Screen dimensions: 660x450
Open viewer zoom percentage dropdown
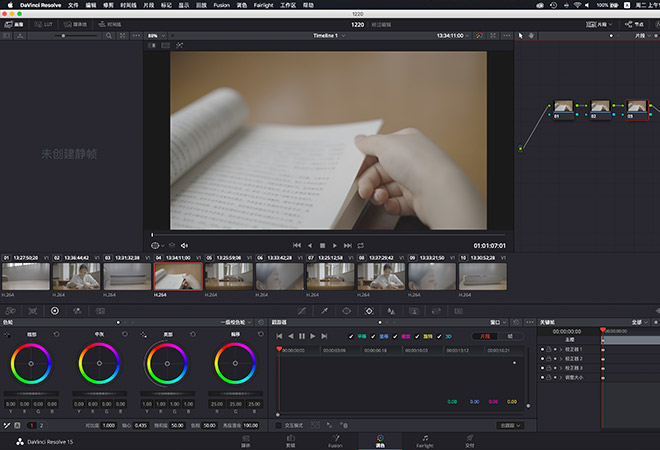point(156,35)
